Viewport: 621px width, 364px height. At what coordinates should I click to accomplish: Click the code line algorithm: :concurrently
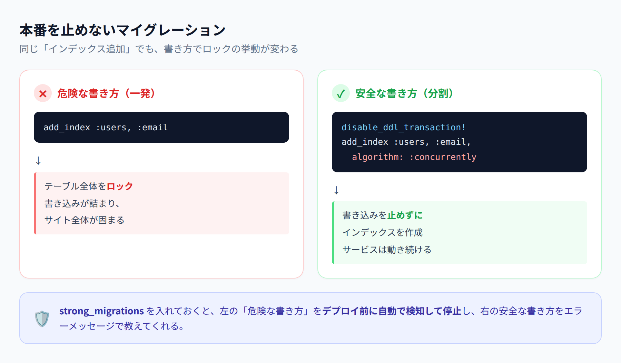[414, 157]
